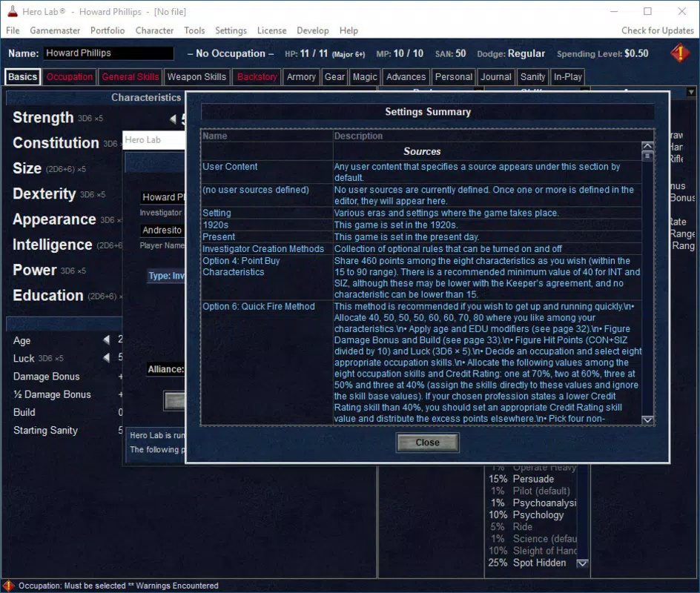
Task: Click the Starting Sanity label
Action: coord(45,430)
